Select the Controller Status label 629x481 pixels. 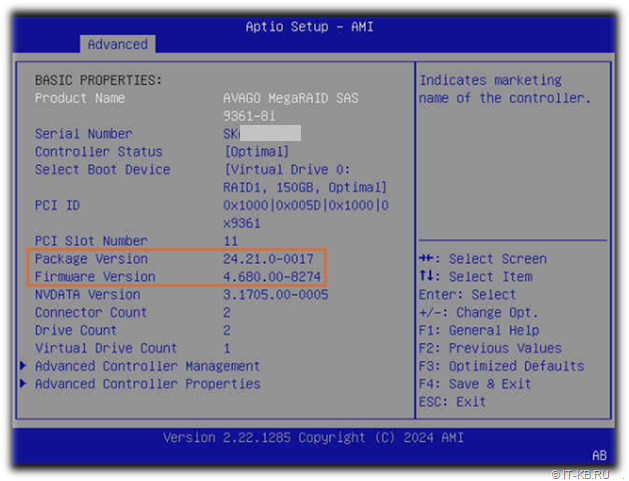click(99, 152)
